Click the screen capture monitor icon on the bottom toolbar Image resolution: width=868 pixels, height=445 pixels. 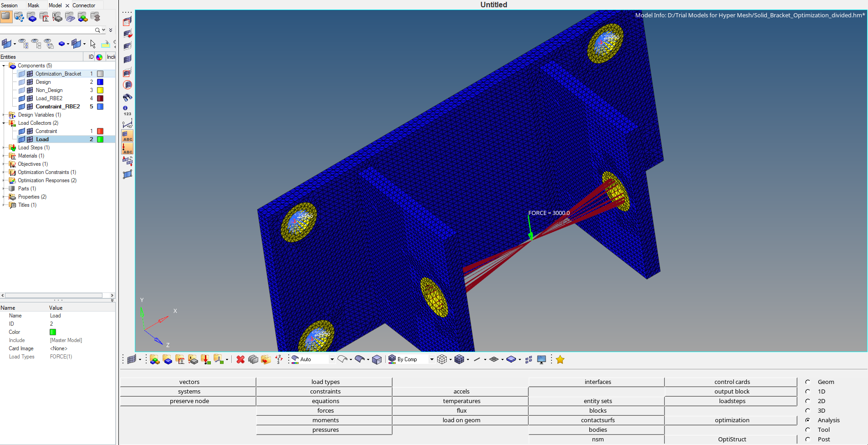click(541, 359)
